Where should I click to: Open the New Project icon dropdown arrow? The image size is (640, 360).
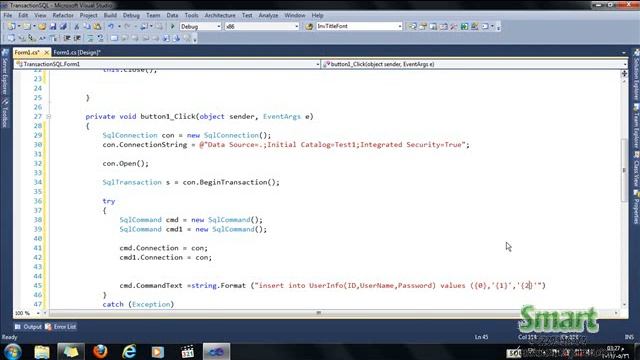point(18,27)
